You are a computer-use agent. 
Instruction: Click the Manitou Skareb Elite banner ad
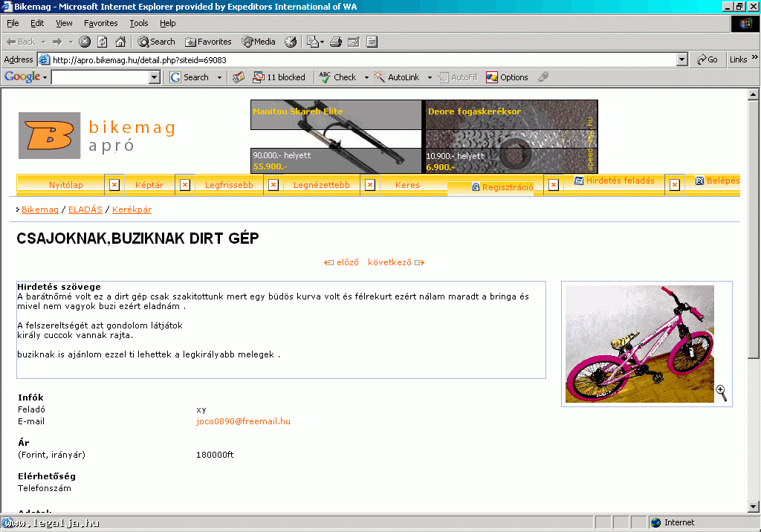point(336,137)
